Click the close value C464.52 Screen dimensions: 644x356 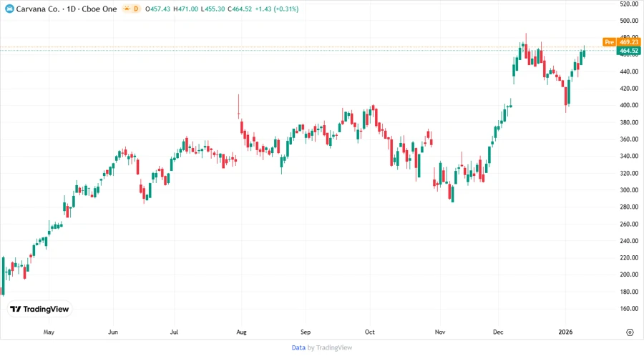240,9
